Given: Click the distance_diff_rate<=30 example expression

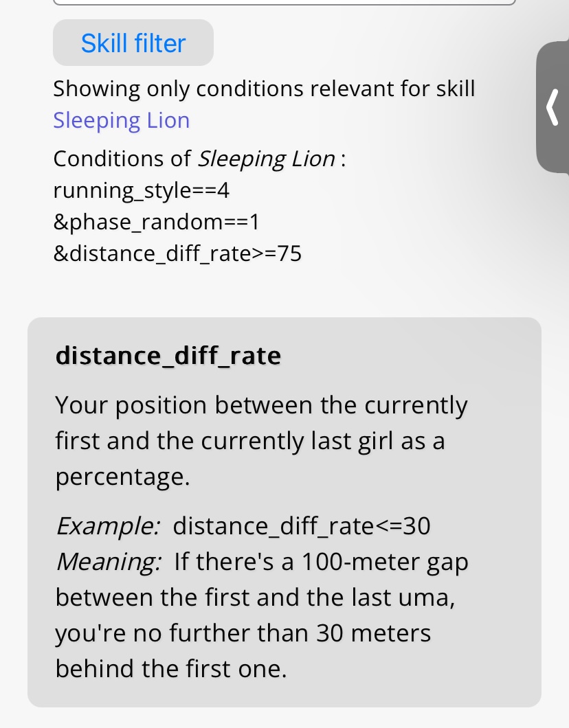Looking at the screenshot, I should tap(302, 526).
